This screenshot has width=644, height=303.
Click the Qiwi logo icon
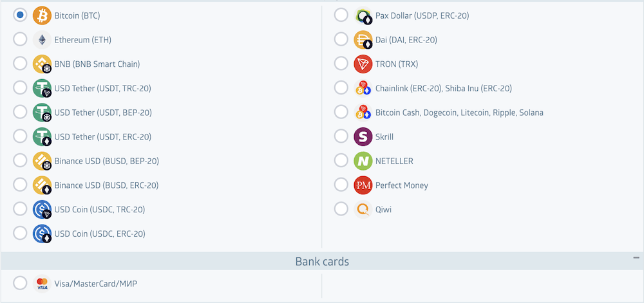coord(363,210)
